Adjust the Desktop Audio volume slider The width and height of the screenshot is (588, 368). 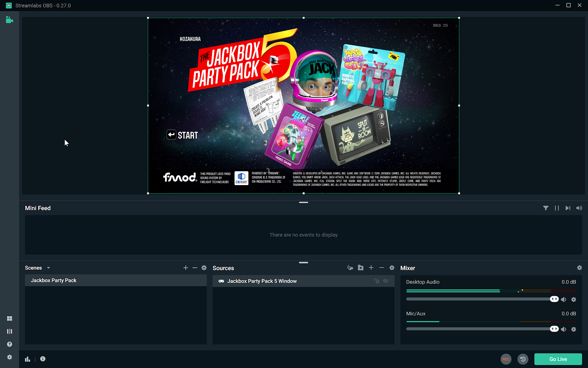click(554, 299)
